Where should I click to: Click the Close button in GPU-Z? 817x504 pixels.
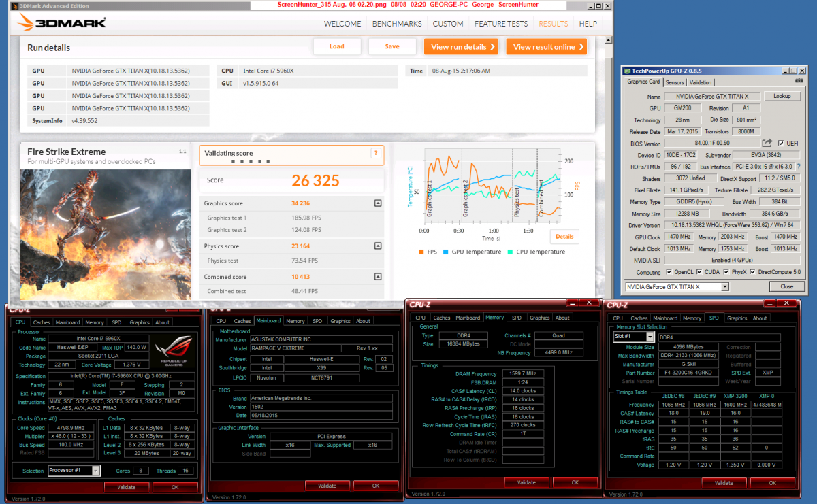point(786,287)
